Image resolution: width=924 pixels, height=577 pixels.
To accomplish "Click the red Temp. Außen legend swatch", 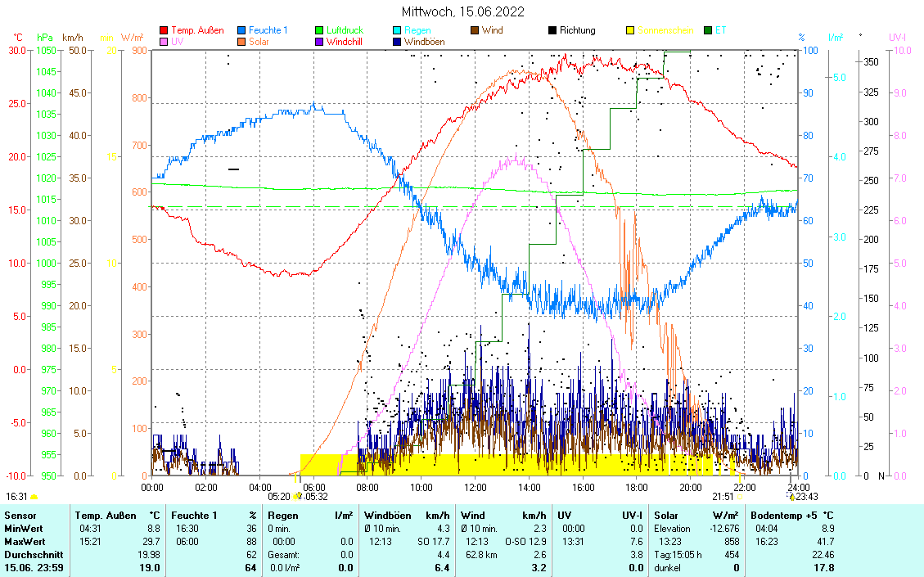I will pos(164,31).
